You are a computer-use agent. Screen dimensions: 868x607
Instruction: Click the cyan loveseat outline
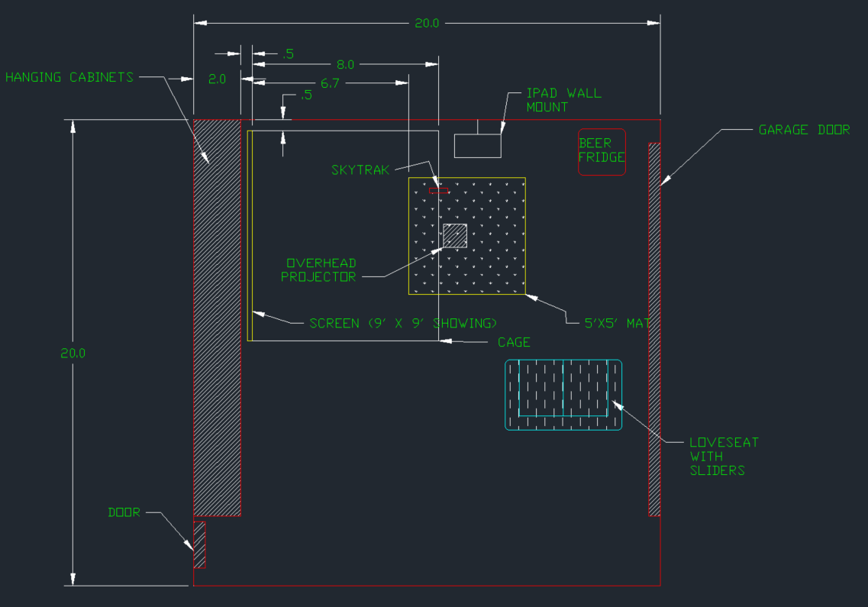pos(563,395)
